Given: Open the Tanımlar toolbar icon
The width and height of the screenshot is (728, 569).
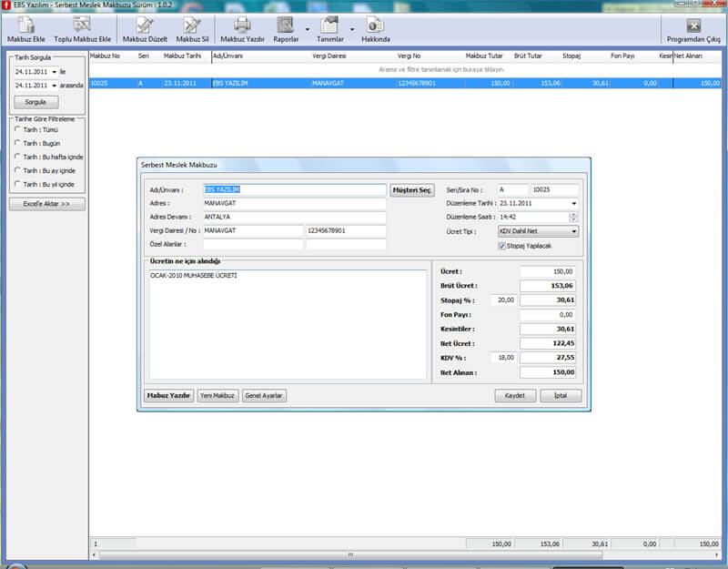Looking at the screenshot, I should (x=329, y=25).
